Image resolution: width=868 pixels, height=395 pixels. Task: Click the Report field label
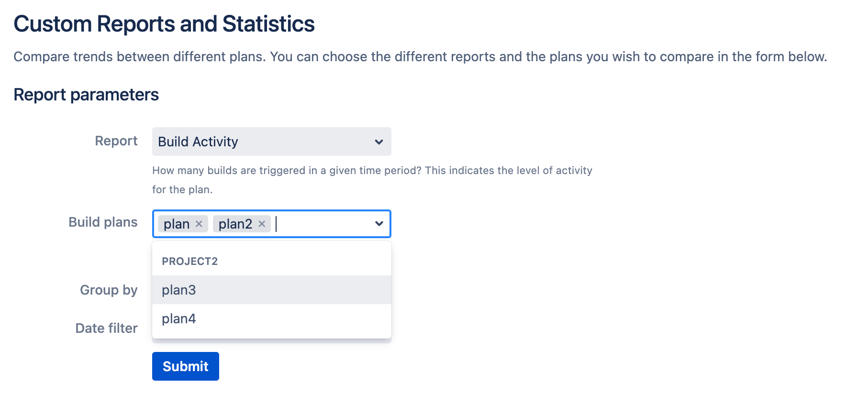pyautogui.click(x=116, y=141)
